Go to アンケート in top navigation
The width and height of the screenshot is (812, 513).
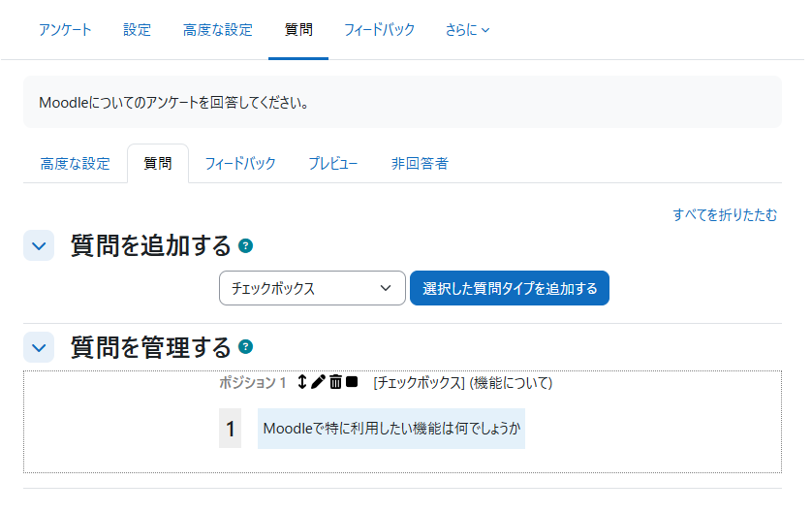click(65, 30)
